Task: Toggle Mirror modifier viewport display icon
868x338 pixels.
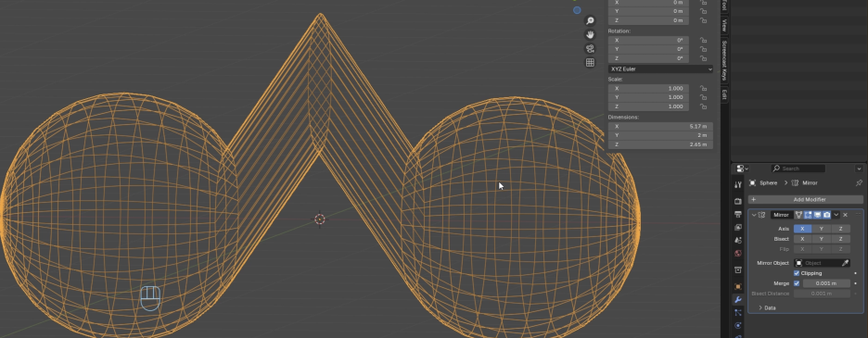Action: tap(818, 215)
